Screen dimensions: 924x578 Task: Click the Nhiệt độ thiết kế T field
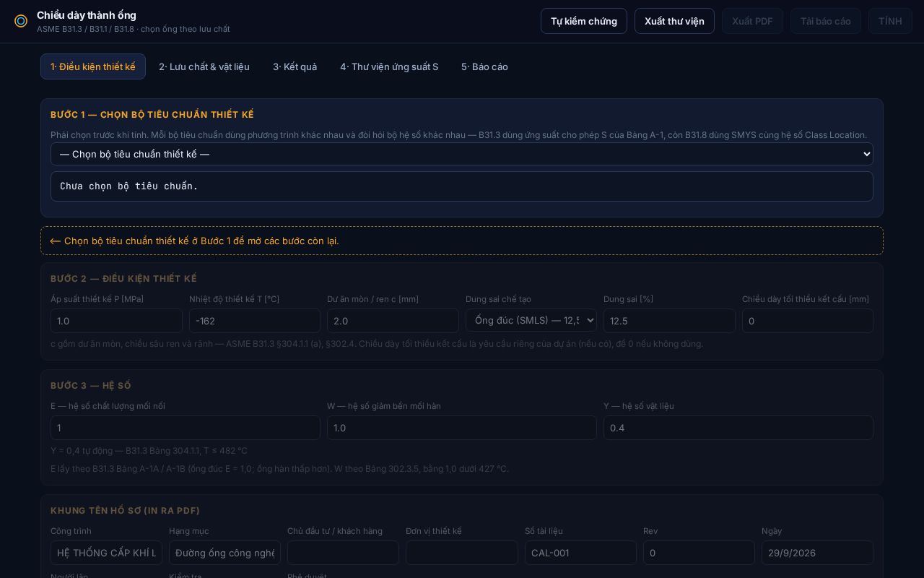pos(255,321)
